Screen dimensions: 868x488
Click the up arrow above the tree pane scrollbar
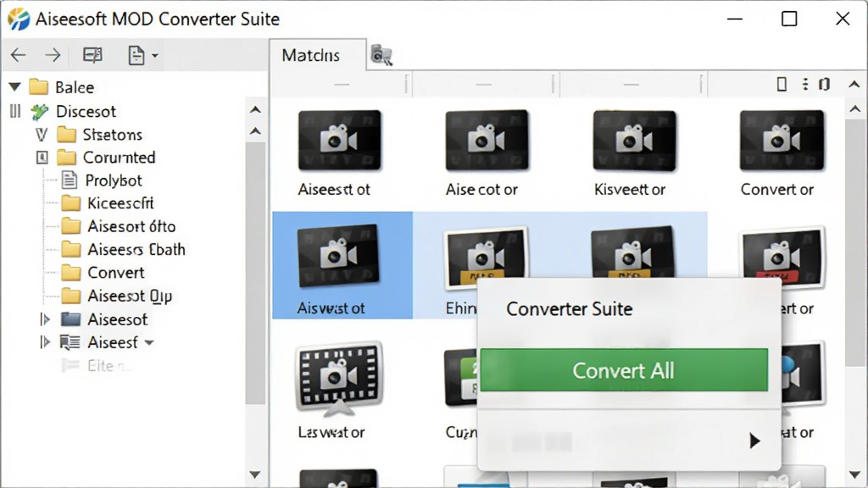tap(255, 109)
